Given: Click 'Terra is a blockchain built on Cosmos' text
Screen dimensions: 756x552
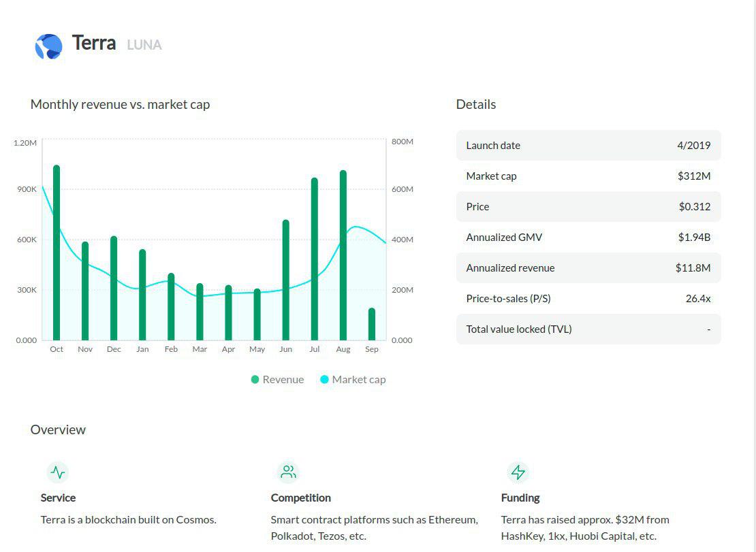Looking at the screenshot, I should pyautogui.click(x=128, y=520).
